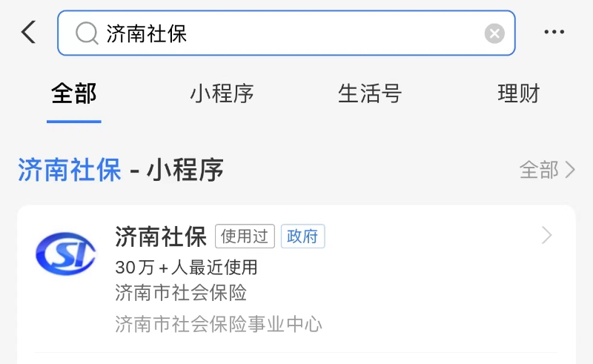Click the chevron beside the gray 全部 link
Image resolution: width=593 pixels, height=364 pixels.
pos(570,170)
